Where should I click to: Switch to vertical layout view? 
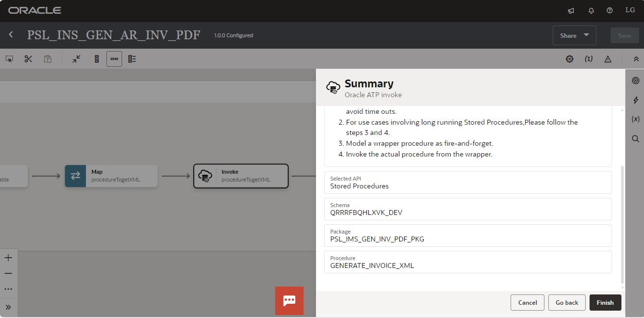(97, 59)
